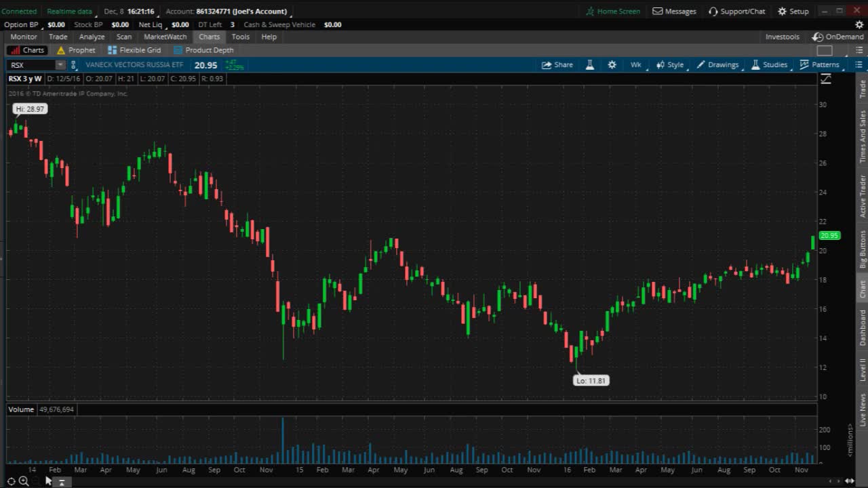This screenshot has height=488, width=868.
Task: Click the zoom out magnifier icon
Action: tap(24, 481)
